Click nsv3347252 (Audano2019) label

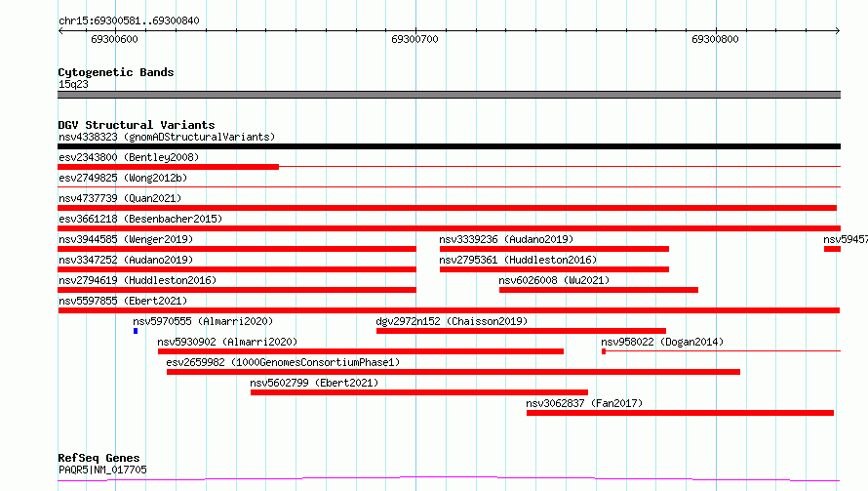click(126, 260)
